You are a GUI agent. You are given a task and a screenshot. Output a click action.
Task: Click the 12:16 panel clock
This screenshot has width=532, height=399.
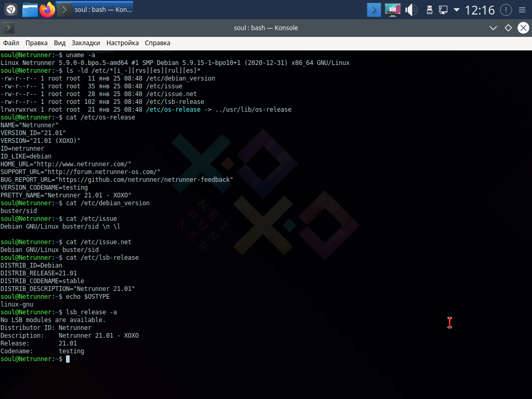[480, 10]
